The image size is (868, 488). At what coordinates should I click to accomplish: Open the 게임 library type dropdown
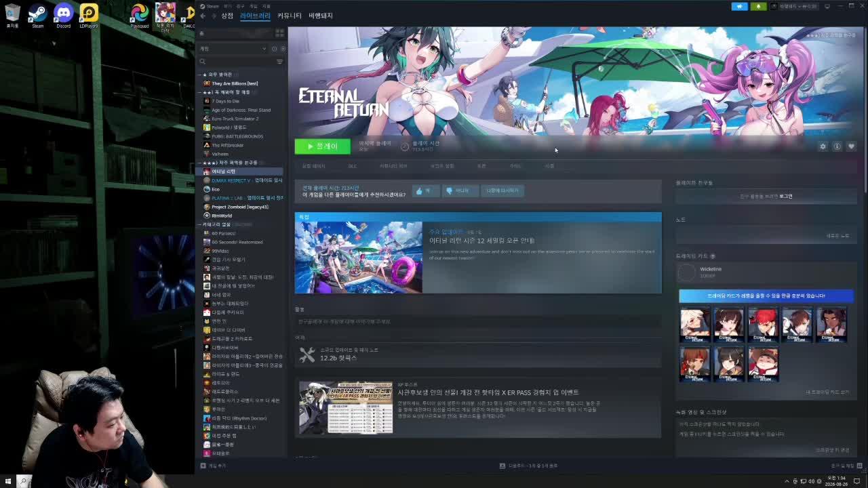[x=233, y=49]
